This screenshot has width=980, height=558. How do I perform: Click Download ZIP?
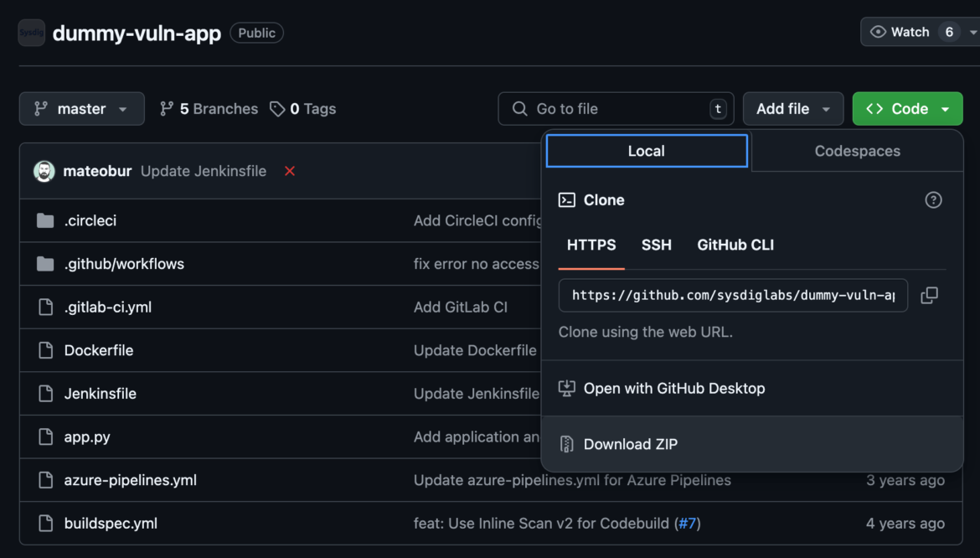coord(752,444)
